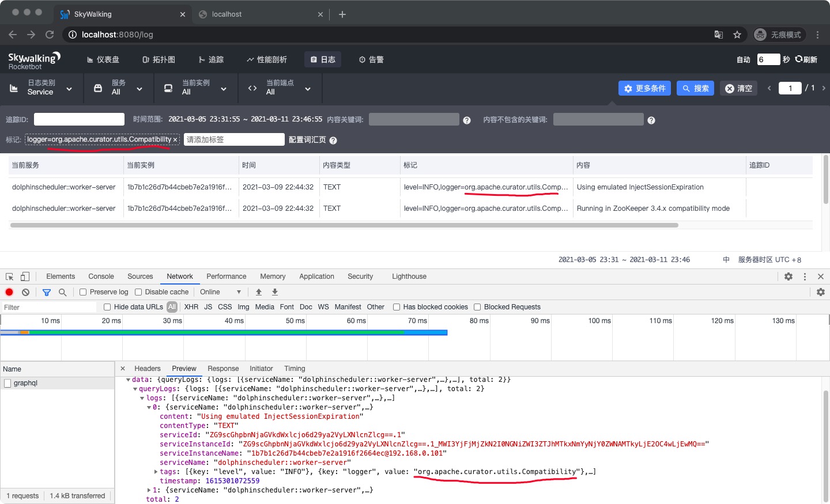Screen dimensions: 830x504
Task: Toggle the network filter funnel icon
Action: 47,292
